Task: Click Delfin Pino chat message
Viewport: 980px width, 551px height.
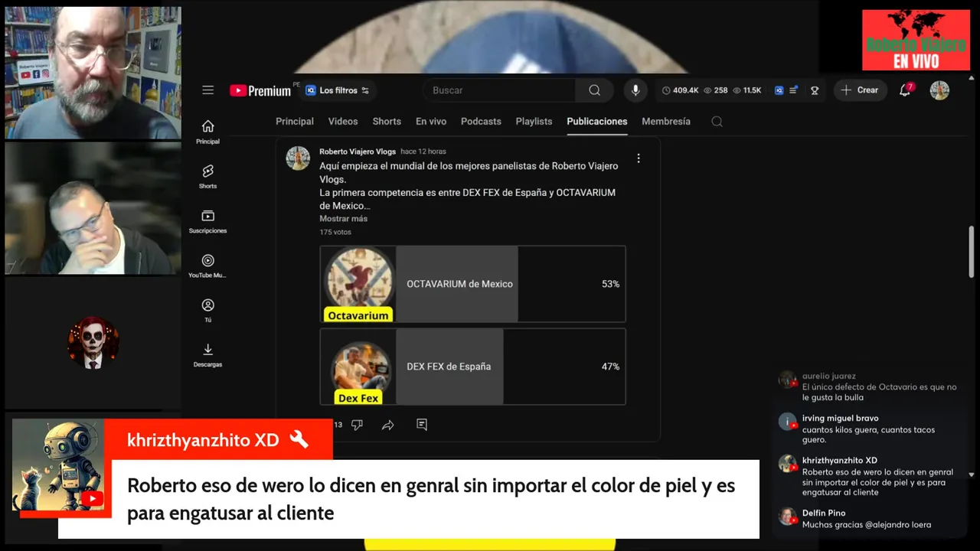Action: 869,519
